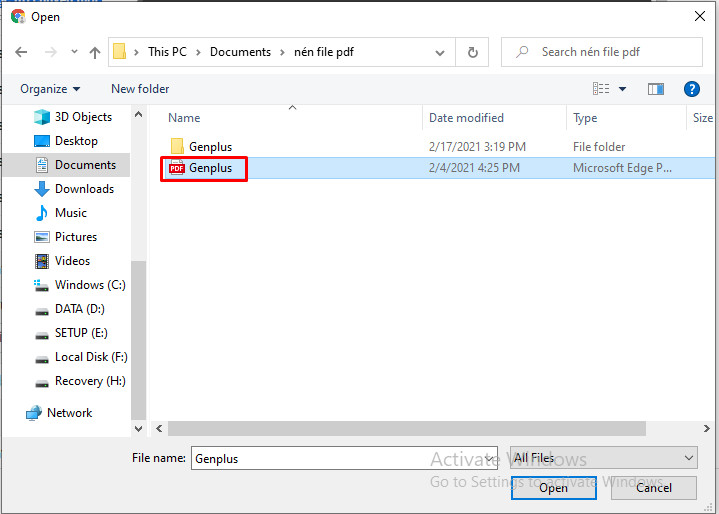Click the red PDF file icon
719x514 pixels.
(x=177, y=168)
